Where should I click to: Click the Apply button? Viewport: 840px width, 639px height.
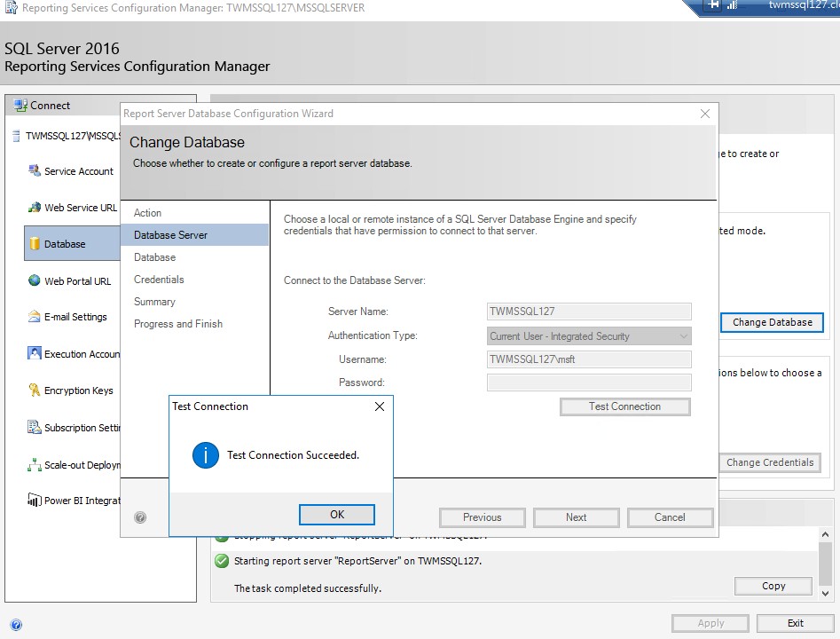[710, 623]
